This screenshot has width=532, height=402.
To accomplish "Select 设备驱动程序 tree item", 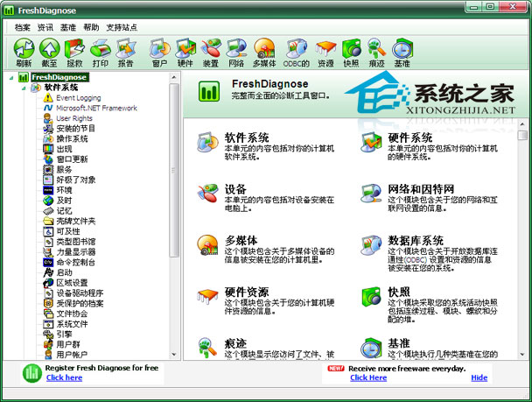I will tap(80, 293).
